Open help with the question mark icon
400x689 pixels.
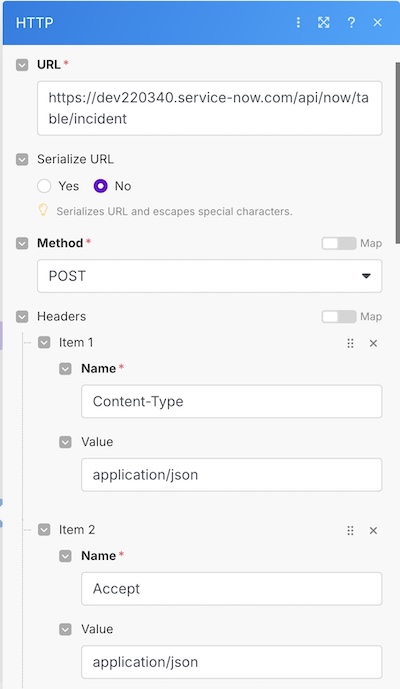351,22
